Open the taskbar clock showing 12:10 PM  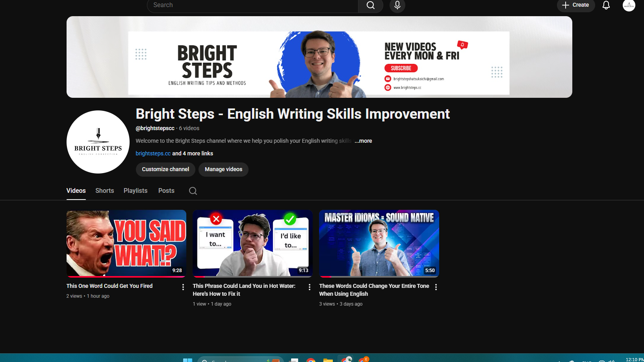click(635, 360)
